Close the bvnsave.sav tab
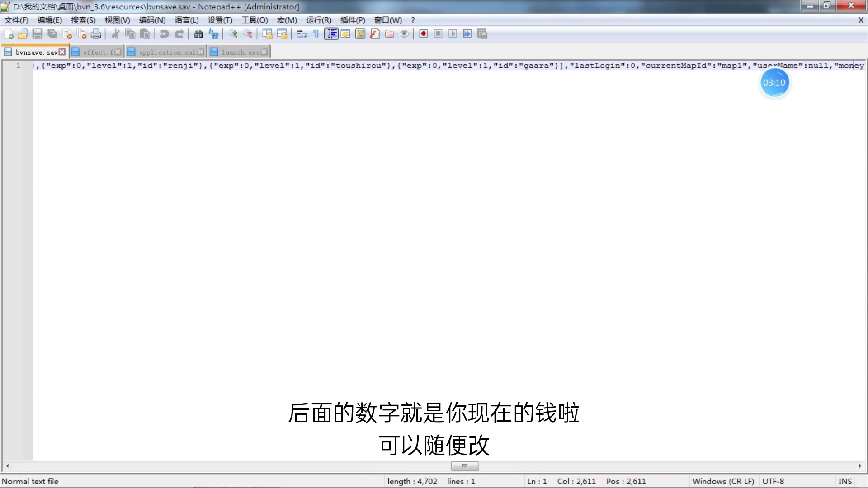This screenshot has width=868, height=488. (x=62, y=52)
